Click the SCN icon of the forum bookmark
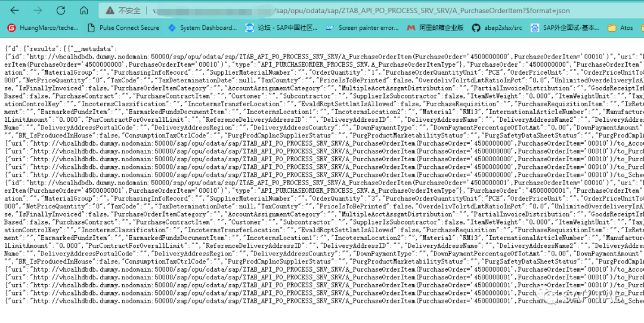The image size is (644, 323). 249,28
